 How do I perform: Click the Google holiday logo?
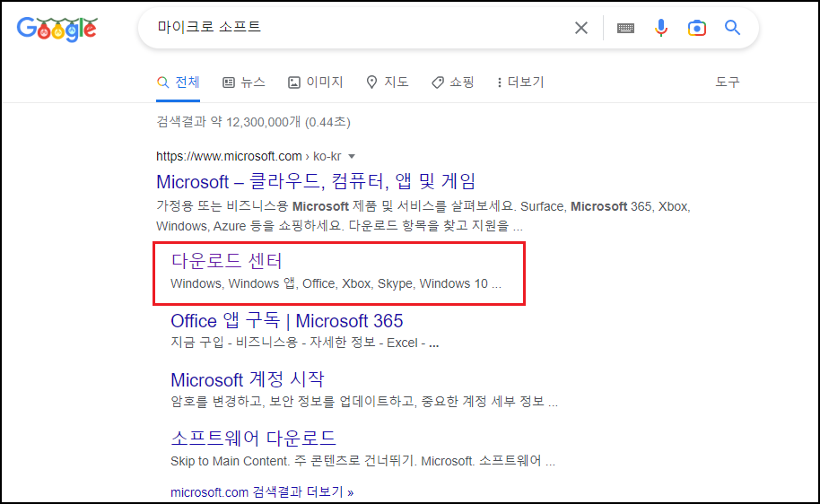click(x=57, y=29)
